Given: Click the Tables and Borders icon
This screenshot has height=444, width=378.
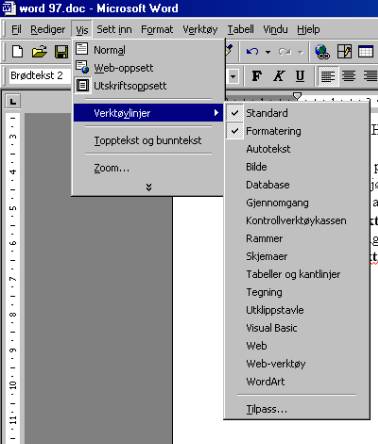Looking at the screenshot, I should (344, 52).
